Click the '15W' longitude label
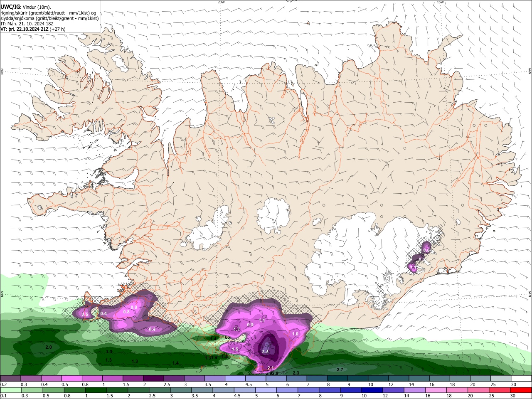The width and height of the screenshot is (532, 399). (440, 2)
